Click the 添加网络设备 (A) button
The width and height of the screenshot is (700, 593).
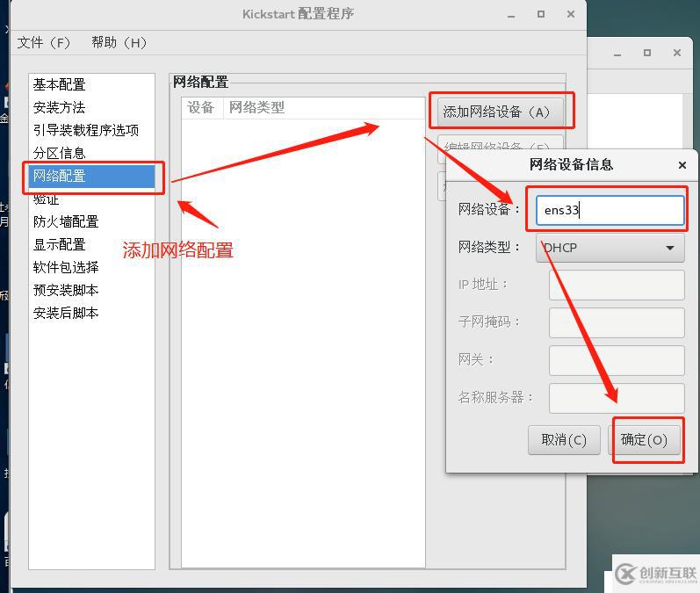click(x=500, y=112)
